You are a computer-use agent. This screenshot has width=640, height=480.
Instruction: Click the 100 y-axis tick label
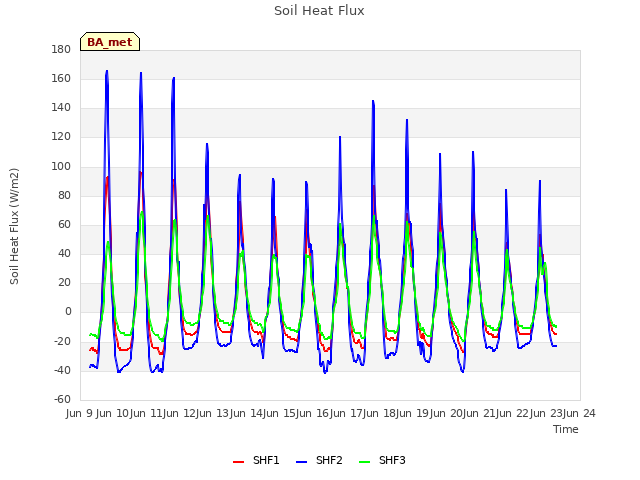tap(61, 167)
